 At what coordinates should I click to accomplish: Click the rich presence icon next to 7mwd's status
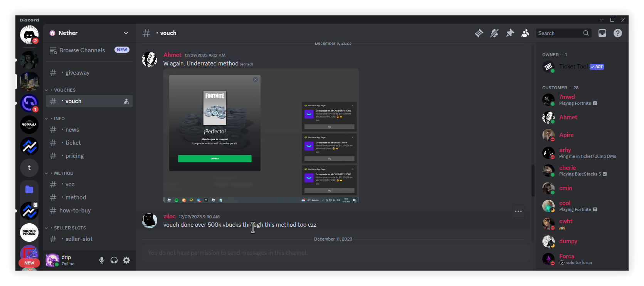click(595, 103)
